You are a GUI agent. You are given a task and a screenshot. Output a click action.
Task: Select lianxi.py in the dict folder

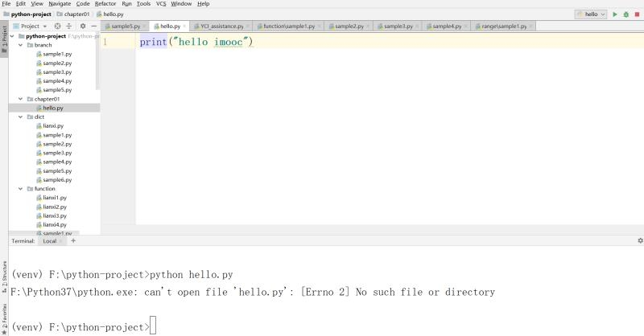click(54, 126)
